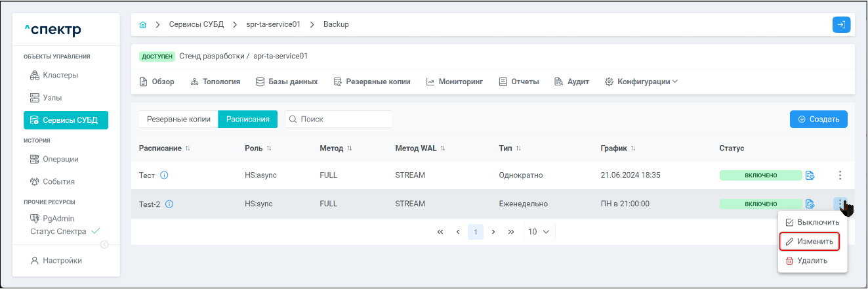Open the rows per page dropdown
868x289 pixels.
[539, 232]
